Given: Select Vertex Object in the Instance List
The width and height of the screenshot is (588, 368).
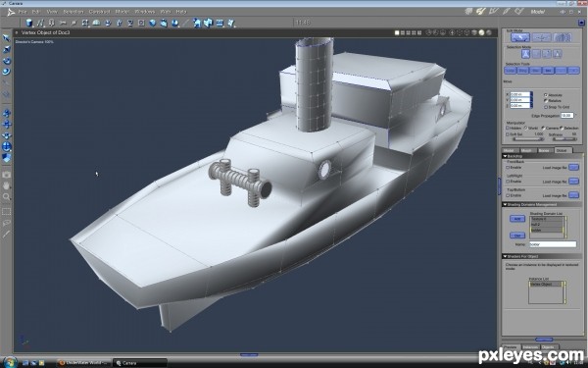Looking at the screenshot, I should click(x=546, y=285).
